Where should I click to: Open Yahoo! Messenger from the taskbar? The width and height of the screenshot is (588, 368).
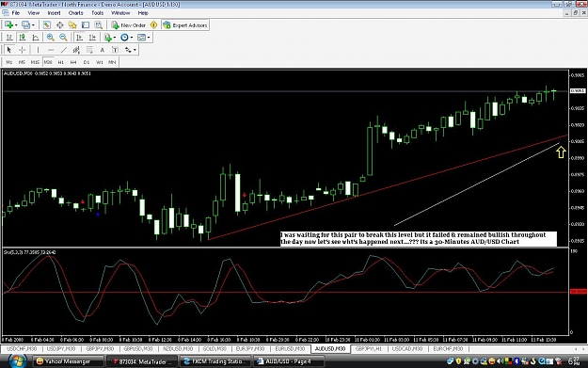[68, 361]
